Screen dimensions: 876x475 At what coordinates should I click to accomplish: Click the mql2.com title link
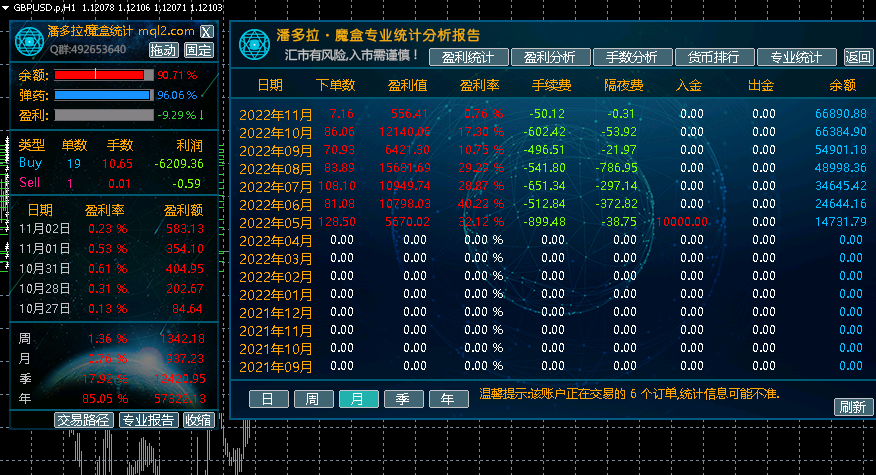[x=166, y=31]
